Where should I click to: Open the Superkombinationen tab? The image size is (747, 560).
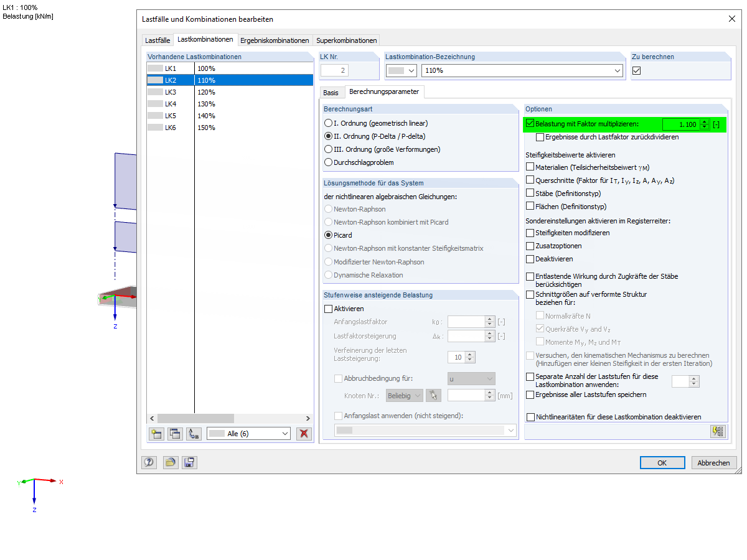tap(347, 40)
